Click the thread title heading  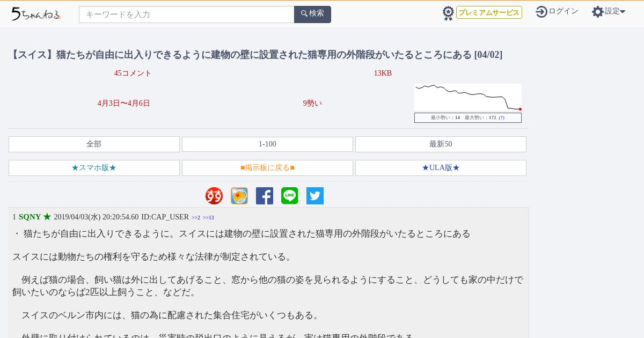[255, 55]
